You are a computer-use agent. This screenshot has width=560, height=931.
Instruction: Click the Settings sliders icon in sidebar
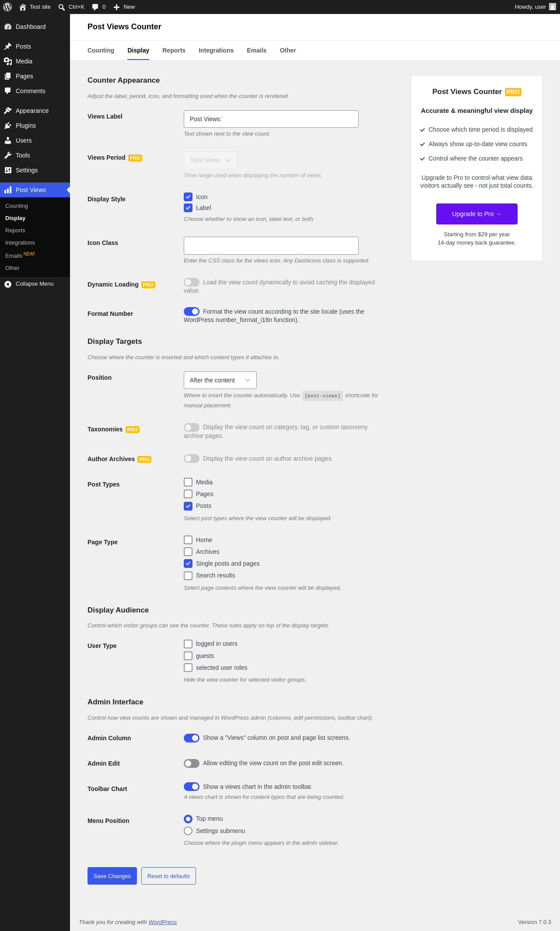point(8,170)
